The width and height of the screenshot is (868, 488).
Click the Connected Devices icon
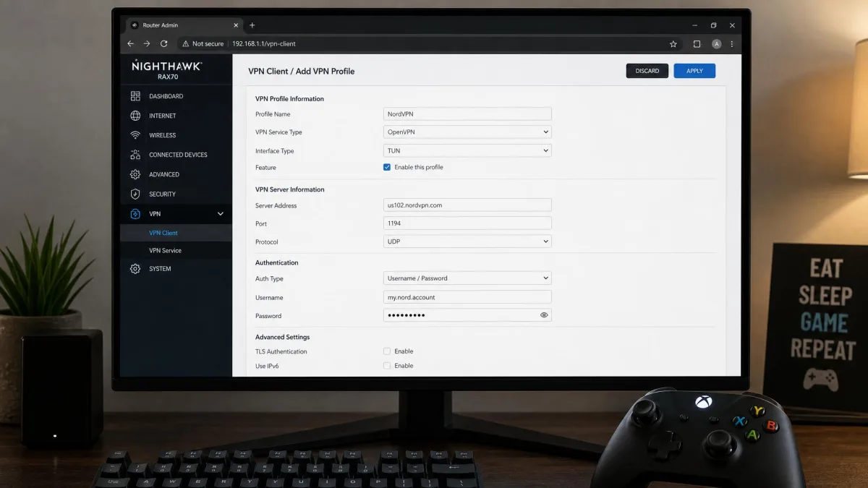(x=135, y=155)
